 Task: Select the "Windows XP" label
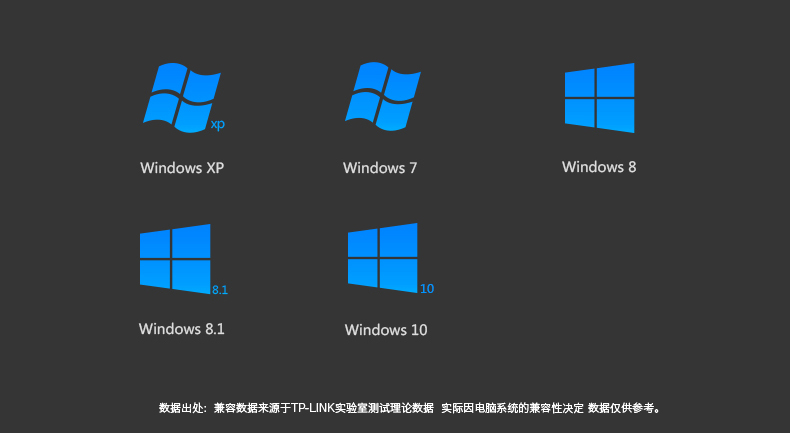[182, 168]
